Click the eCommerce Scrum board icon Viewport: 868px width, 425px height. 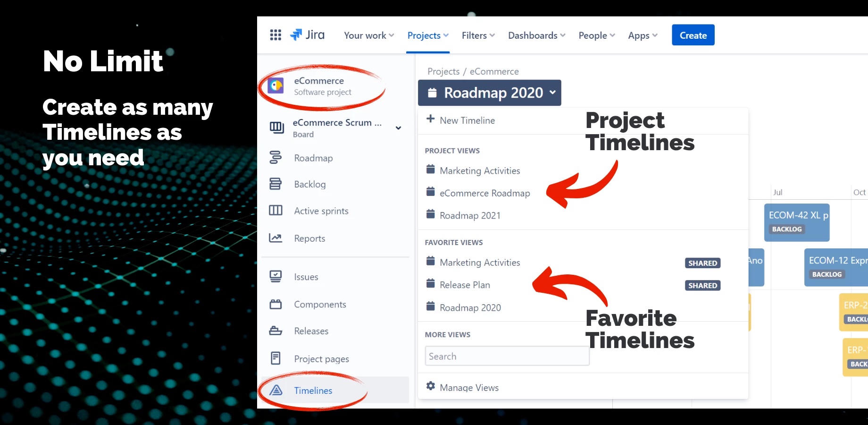(x=276, y=127)
